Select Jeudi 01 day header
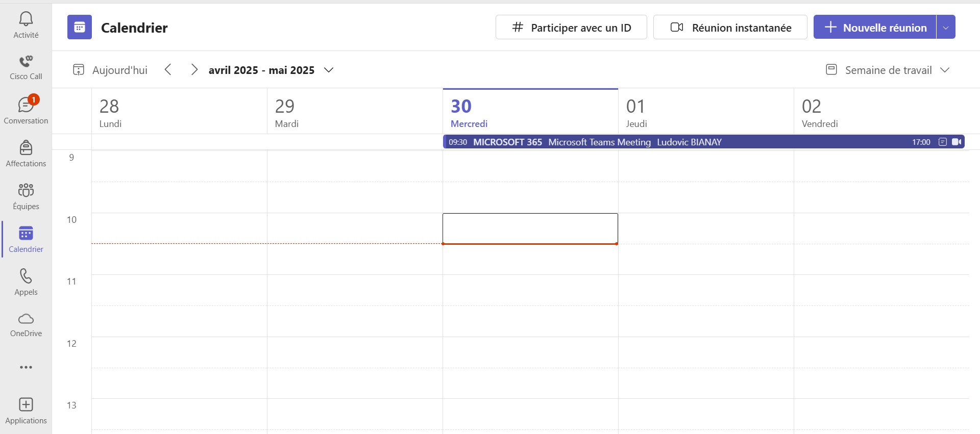Screen dimensions: 980x434 pos(636,112)
